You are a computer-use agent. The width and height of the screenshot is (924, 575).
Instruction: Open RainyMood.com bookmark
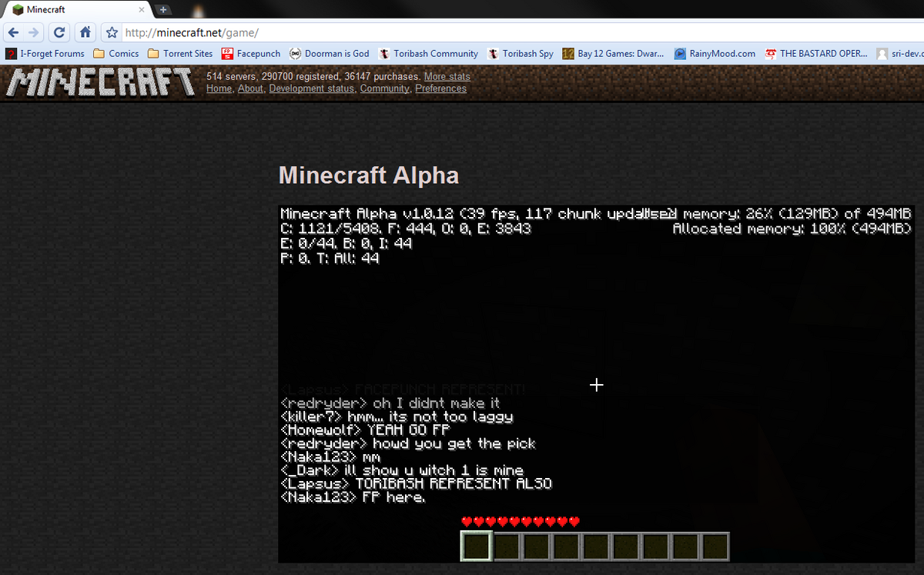click(715, 54)
